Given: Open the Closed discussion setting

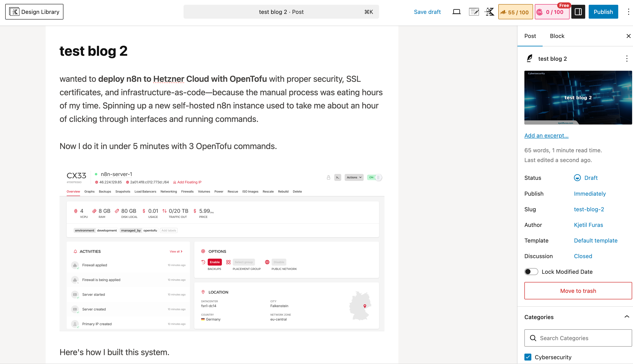Looking at the screenshot, I should point(583,256).
